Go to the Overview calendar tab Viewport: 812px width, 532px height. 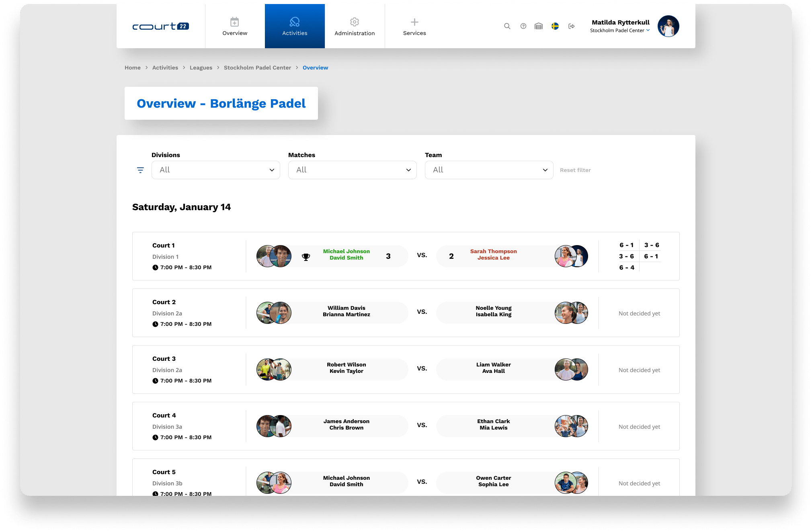pyautogui.click(x=235, y=26)
